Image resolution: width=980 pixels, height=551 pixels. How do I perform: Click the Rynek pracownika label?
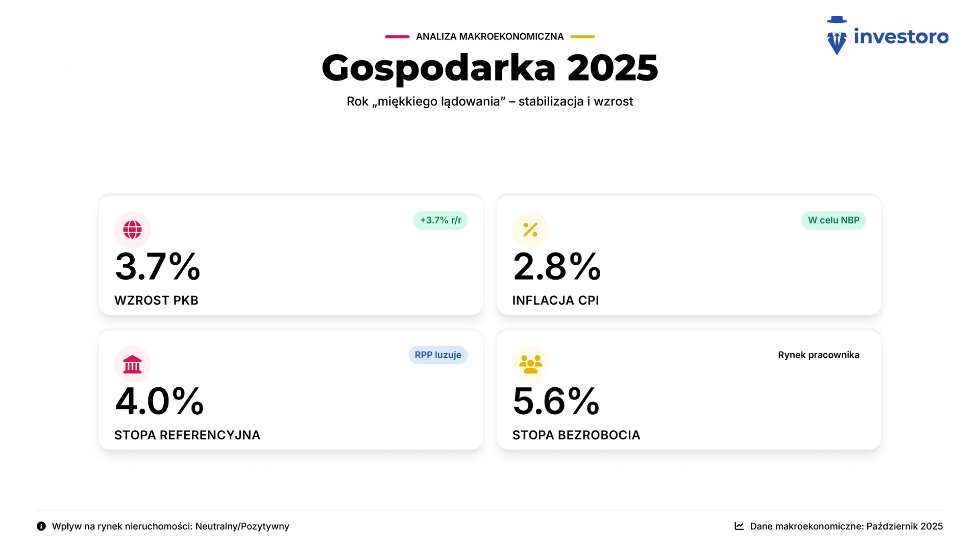click(819, 355)
